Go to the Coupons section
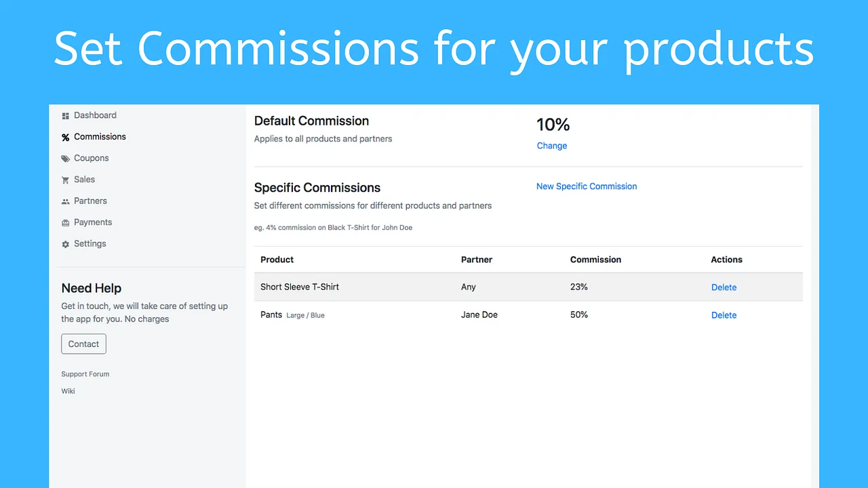868x488 pixels. [91, 158]
